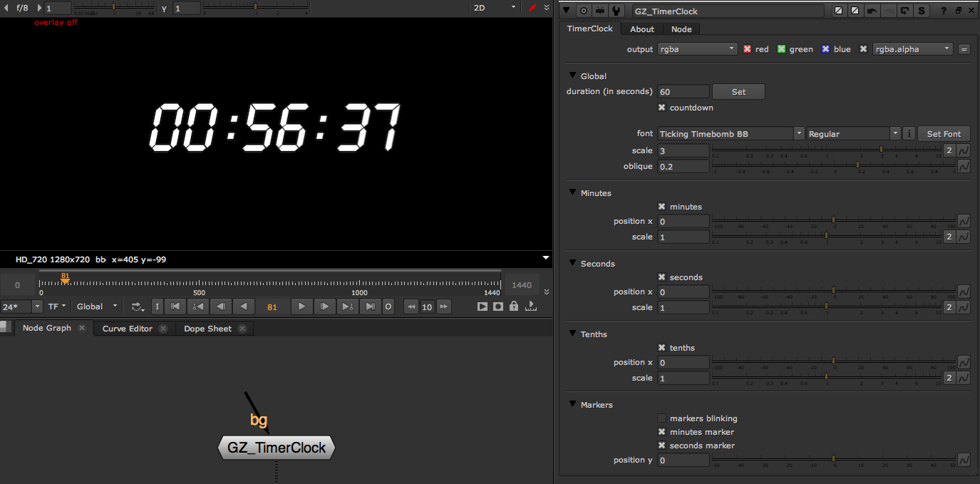Click the lock frame range padlock icon

(513, 307)
